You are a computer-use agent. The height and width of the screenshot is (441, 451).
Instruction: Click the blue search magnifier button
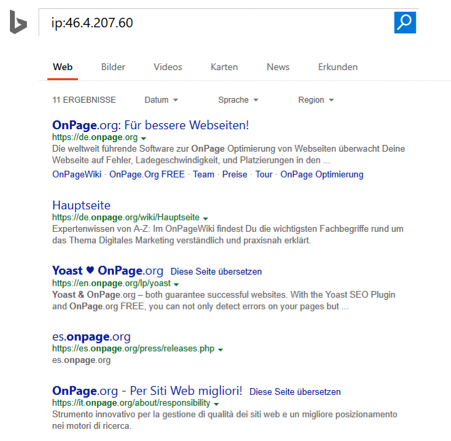pos(405,23)
